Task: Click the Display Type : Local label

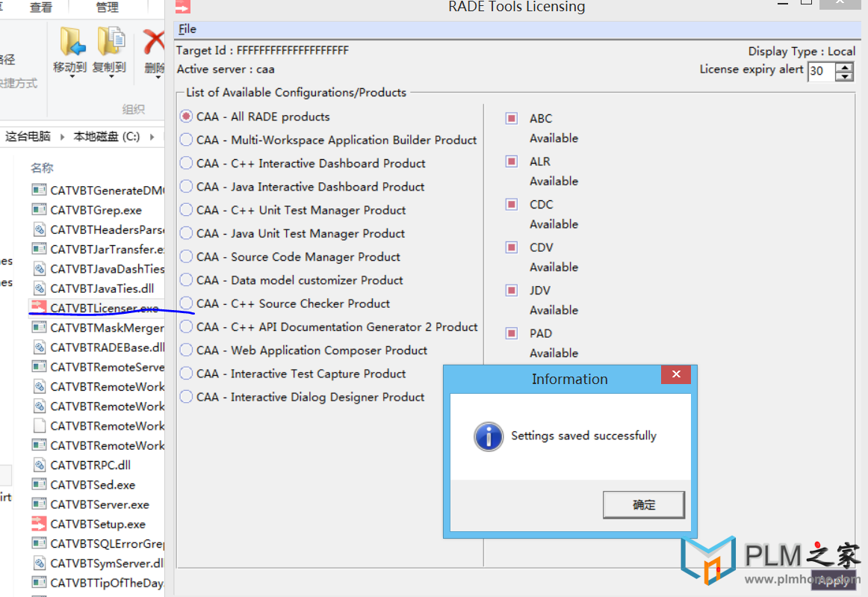Action: pyautogui.click(x=802, y=52)
